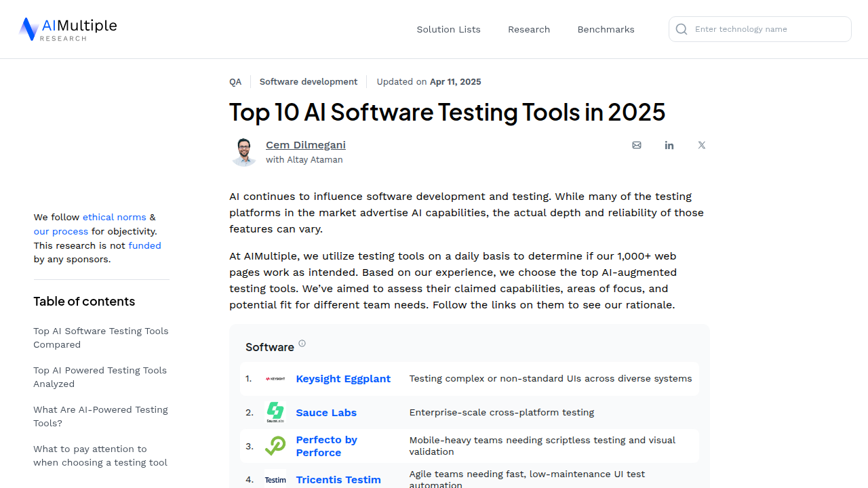868x488 pixels.
Task: Click the with Altay Ataman text
Action: click(x=304, y=160)
